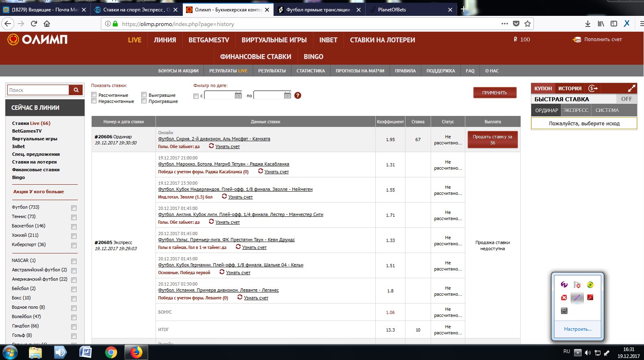
Task: Open Ставки Live (66) sidebar link
Action: [x=31, y=123]
